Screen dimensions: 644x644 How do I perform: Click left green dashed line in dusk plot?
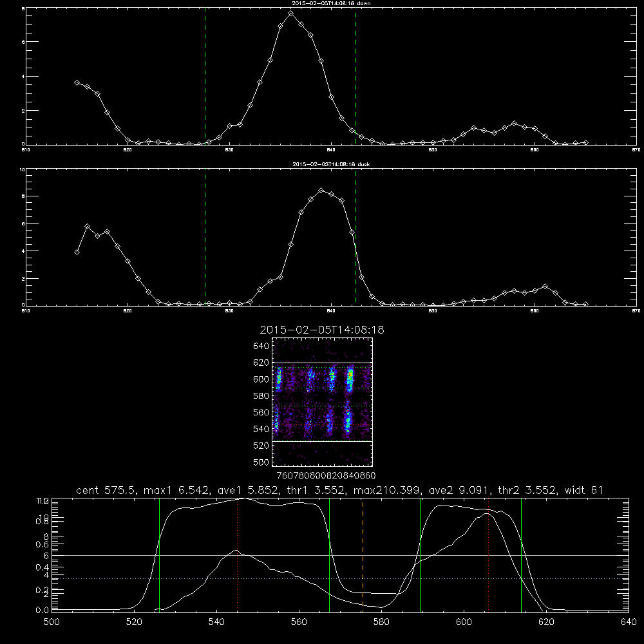[205, 237]
